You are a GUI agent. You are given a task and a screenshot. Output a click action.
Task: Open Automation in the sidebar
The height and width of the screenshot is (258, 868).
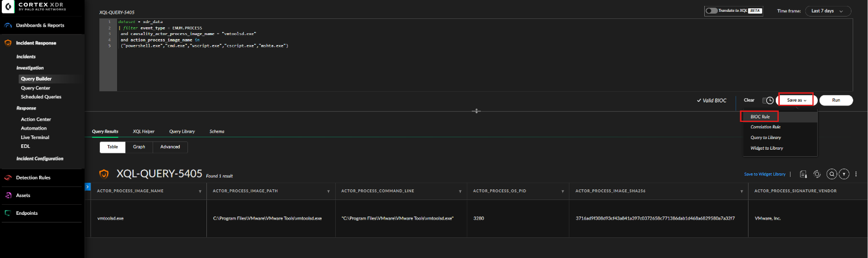[x=34, y=128]
